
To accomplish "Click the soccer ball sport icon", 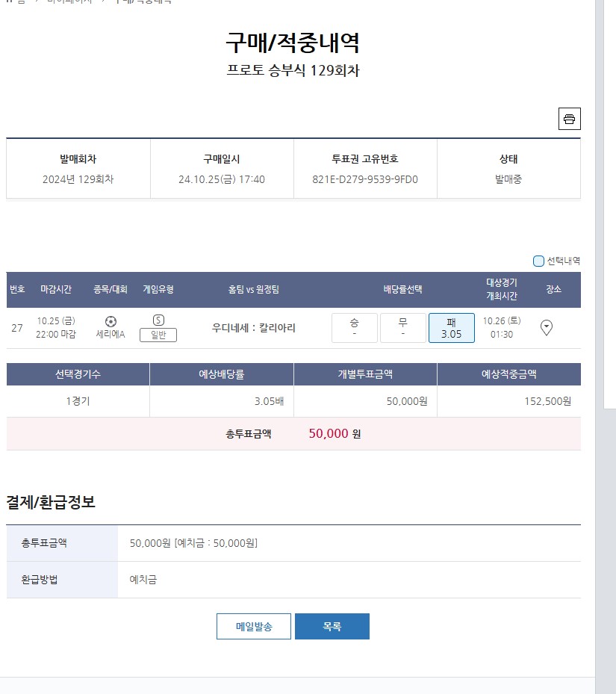I will (111, 321).
